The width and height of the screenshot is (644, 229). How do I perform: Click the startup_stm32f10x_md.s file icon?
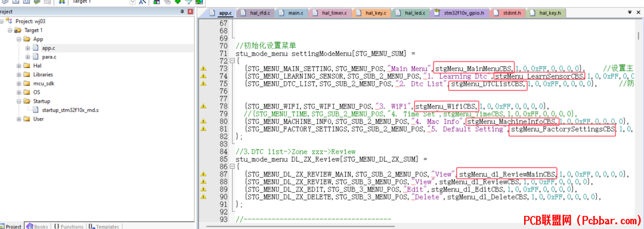point(36,110)
